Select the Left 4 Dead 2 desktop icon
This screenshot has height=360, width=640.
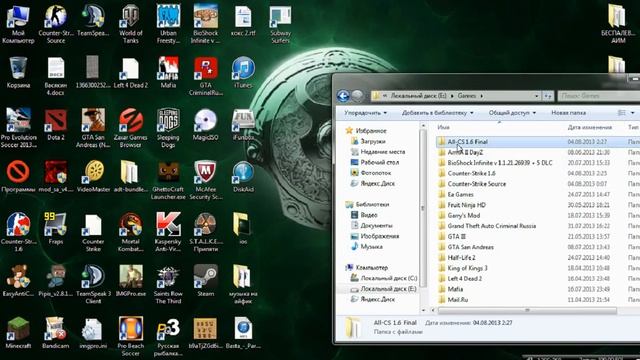click(131, 73)
